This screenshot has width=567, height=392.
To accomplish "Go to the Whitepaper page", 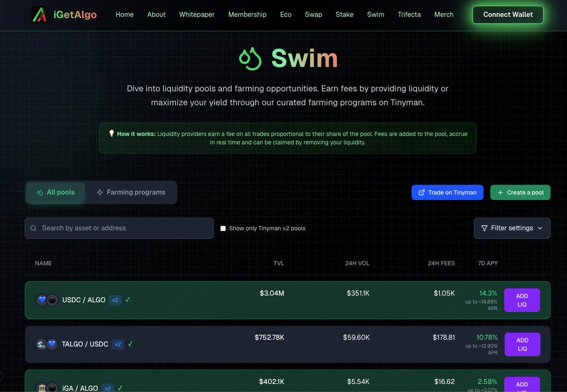I will pyautogui.click(x=197, y=15).
